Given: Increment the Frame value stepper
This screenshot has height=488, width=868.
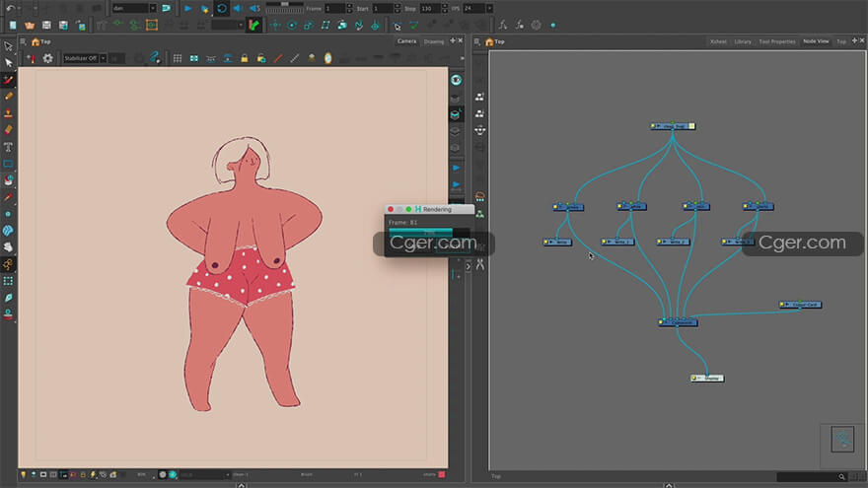Looking at the screenshot, I should coord(349,6).
